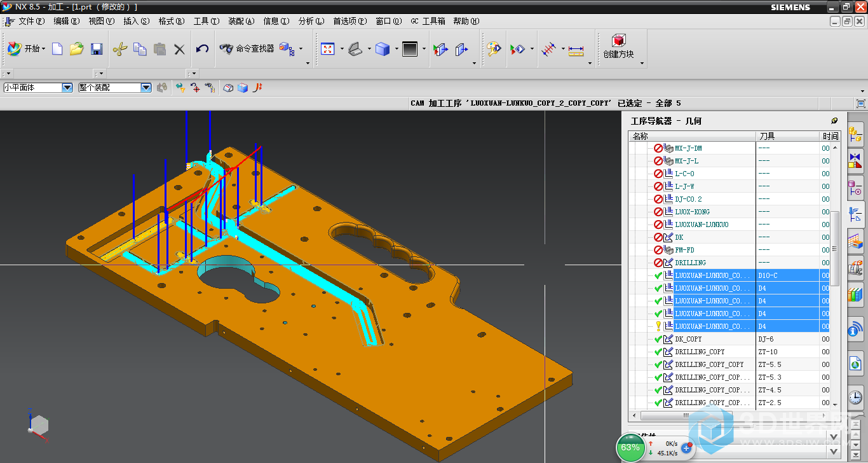Select the MX-J-DM operation row
This screenshot has width=868, height=463.
pos(729,148)
